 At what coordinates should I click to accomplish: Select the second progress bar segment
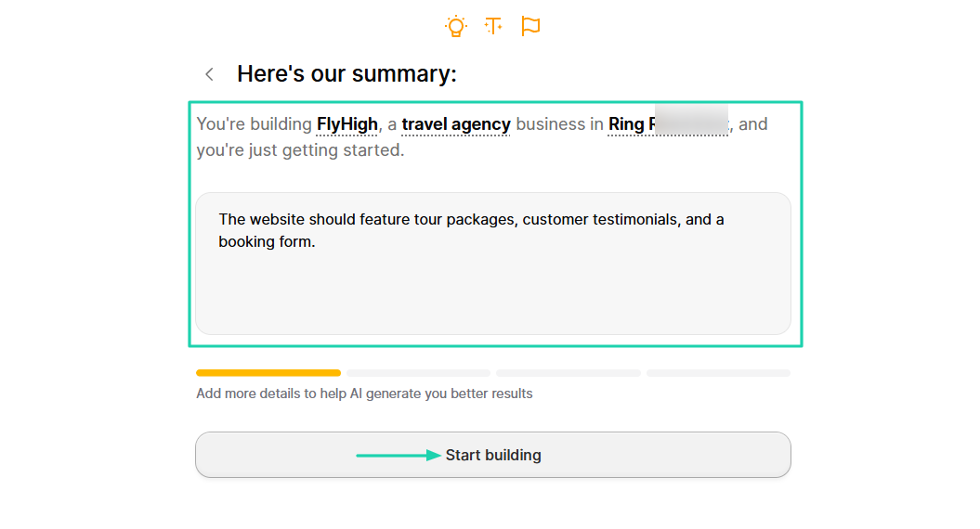(x=418, y=373)
